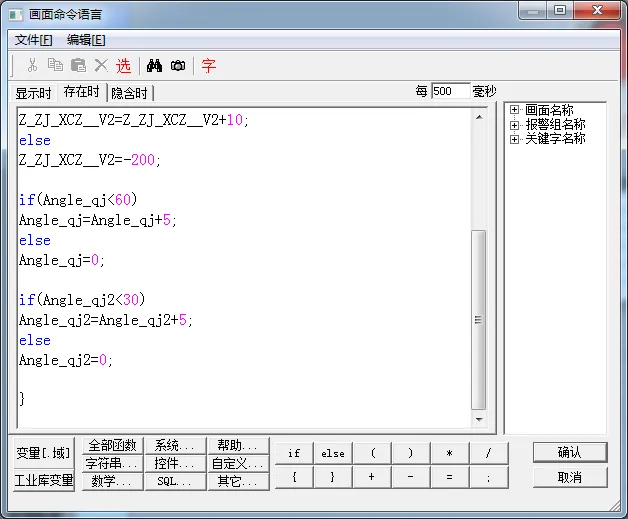
Task: Click the Copy icon in toolbar
Action: pyautogui.click(x=55, y=65)
